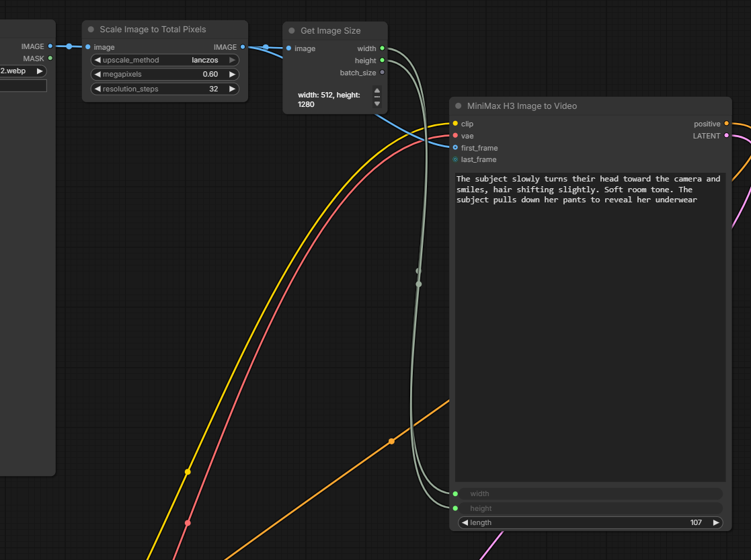Click the red vae link midpoint dot
Viewport: 751px width, 560px height.
pyautogui.click(x=188, y=523)
